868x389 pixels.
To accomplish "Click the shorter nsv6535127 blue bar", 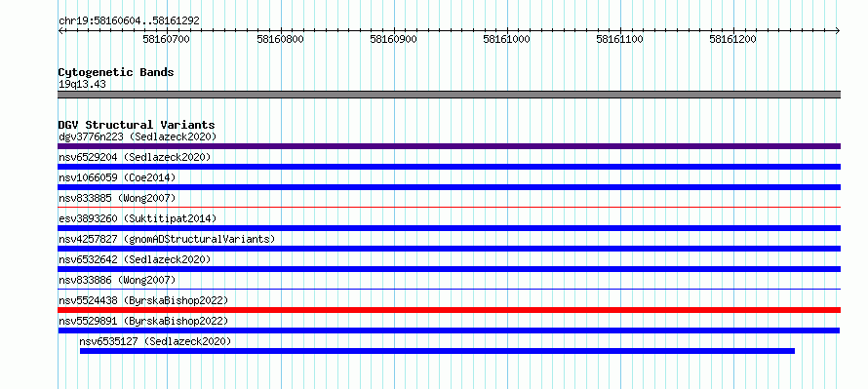I will click(x=437, y=351).
